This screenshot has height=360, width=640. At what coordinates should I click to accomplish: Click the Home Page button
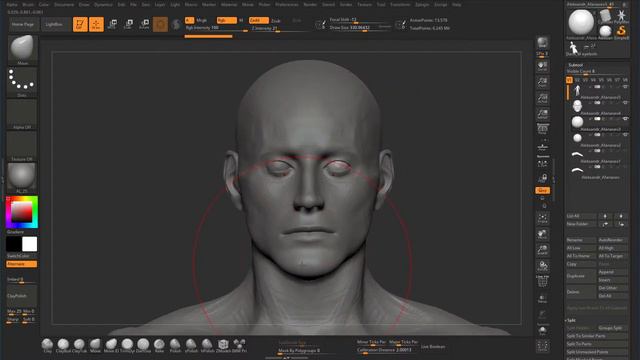[23, 24]
